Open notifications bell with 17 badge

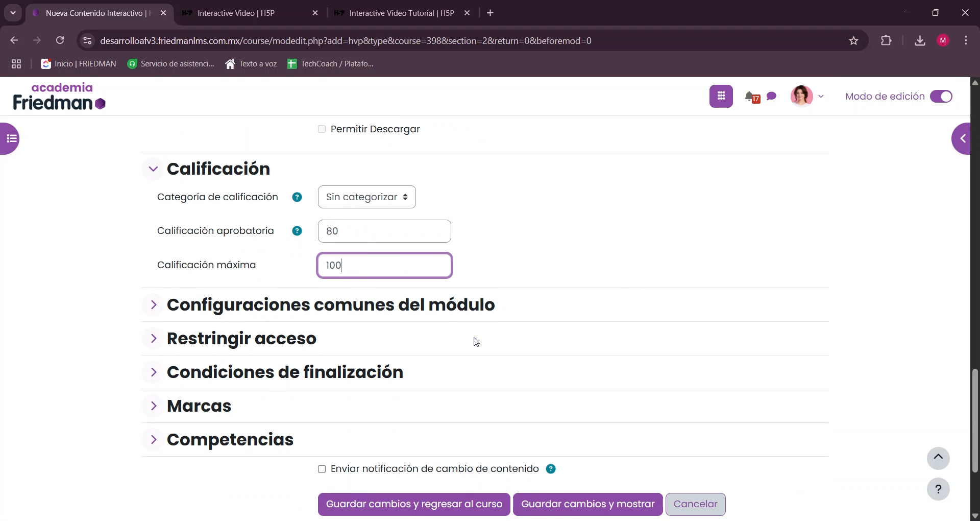tap(751, 97)
